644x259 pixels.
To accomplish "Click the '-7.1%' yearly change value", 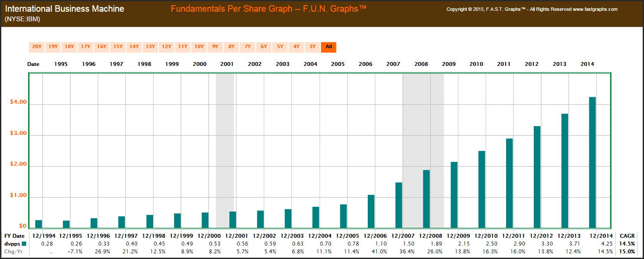I will tap(75, 251).
